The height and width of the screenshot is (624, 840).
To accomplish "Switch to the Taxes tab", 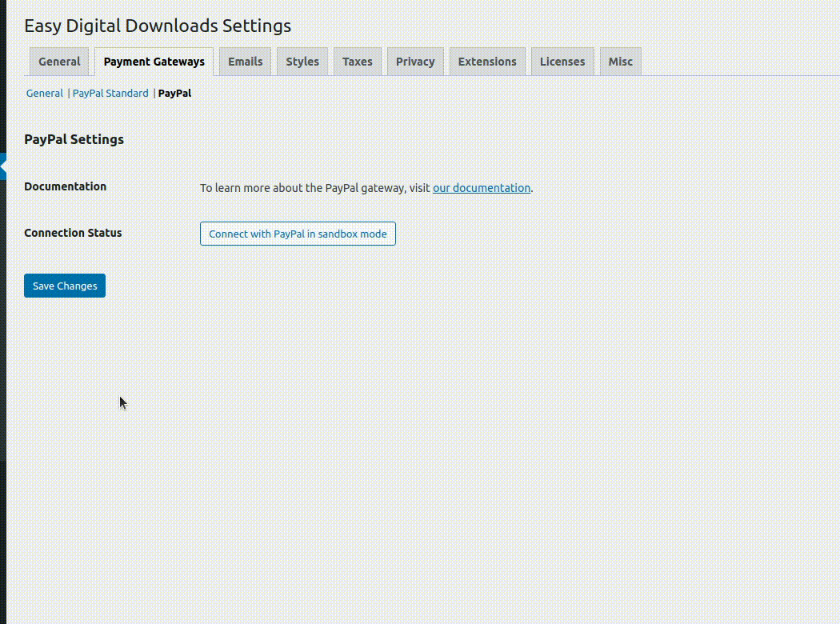I will click(357, 61).
